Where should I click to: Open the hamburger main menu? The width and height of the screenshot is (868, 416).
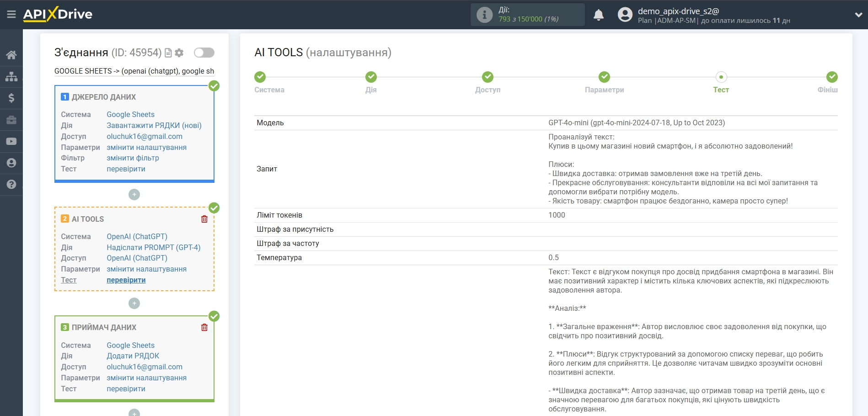[x=11, y=15]
